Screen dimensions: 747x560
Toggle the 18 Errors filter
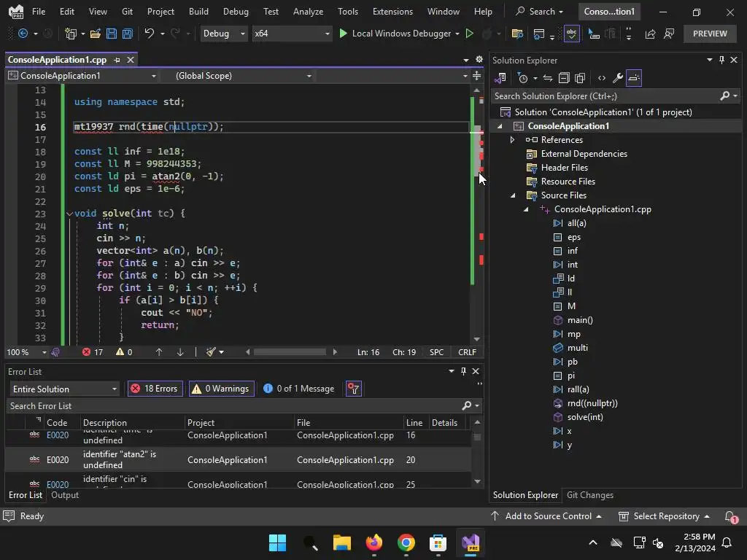pyautogui.click(x=155, y=389)
